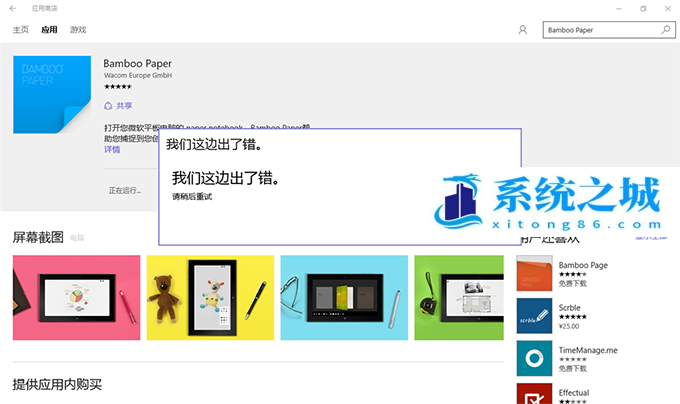Click the 共享 share link
680x404 pixels.
[x=124, y=105]
